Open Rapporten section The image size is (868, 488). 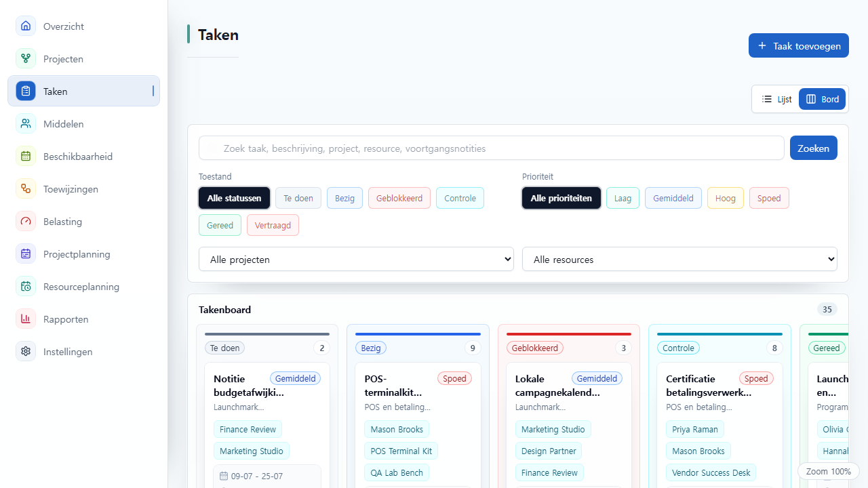(83, 319)
